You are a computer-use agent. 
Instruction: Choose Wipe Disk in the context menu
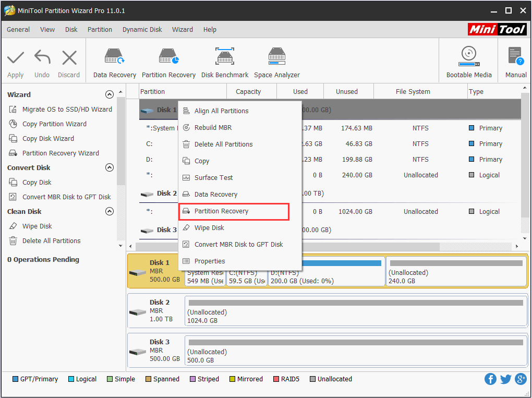click(240, 227)
